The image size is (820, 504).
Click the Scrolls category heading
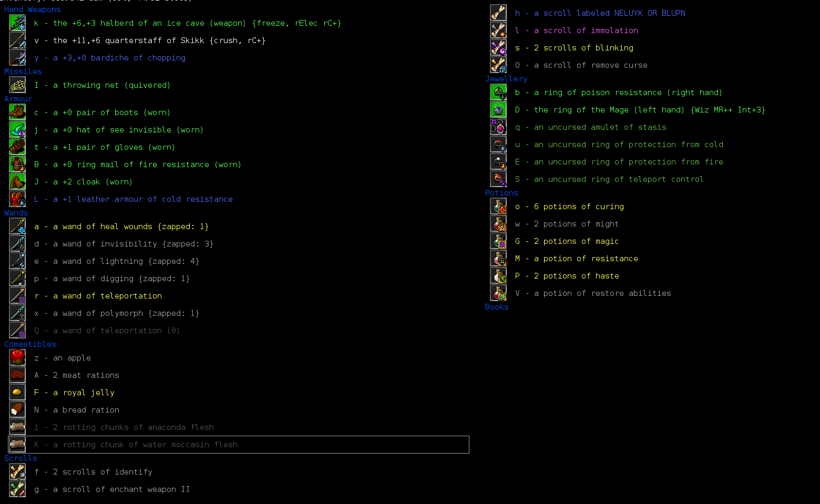click(20, 458)
